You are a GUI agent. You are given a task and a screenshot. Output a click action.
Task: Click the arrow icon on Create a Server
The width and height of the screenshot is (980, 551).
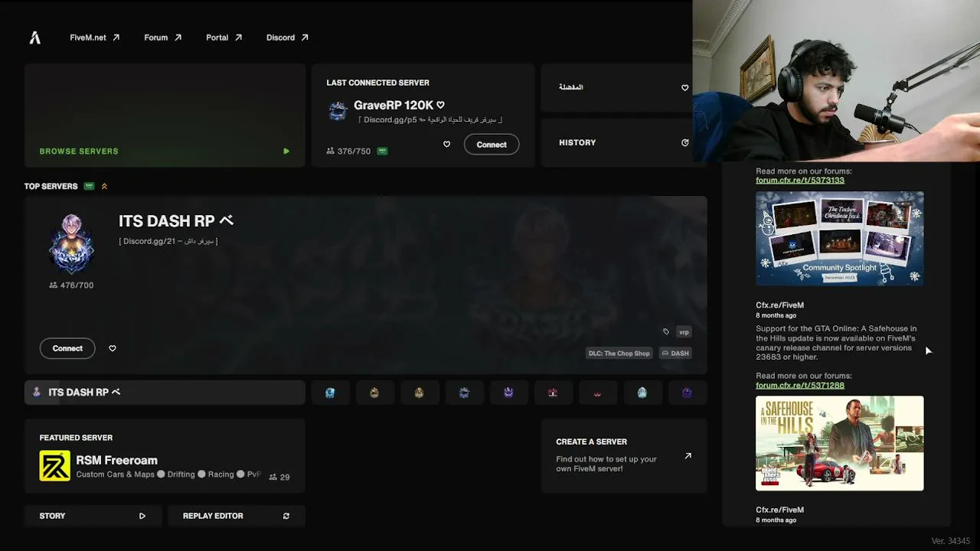(688, 456)
